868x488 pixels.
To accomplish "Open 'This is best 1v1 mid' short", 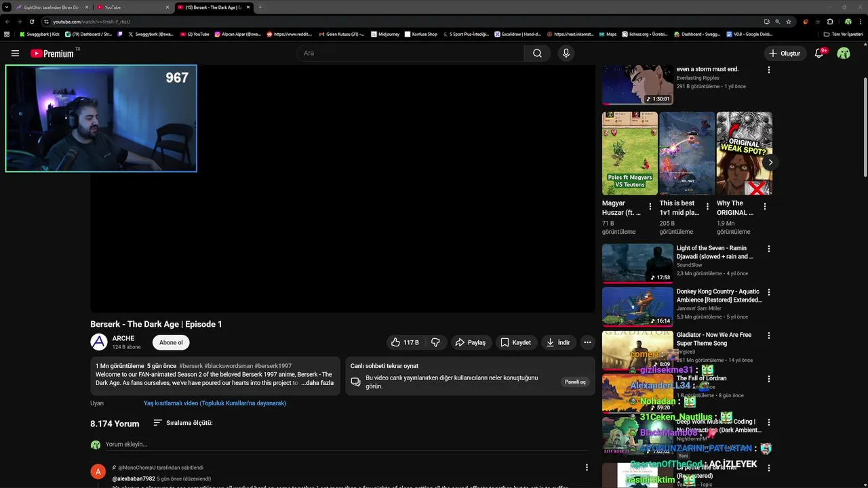I will pyautogui.click(x=687, y=154).
